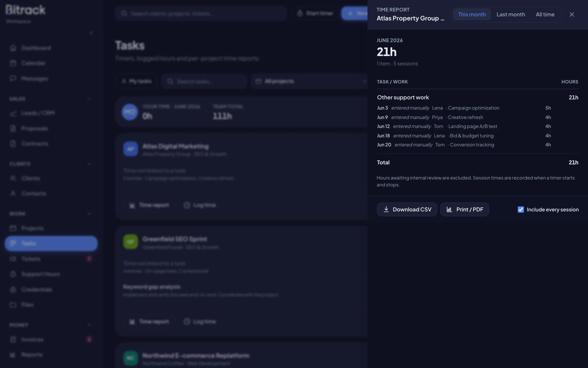Click the large 21h total heading
The width and height of the screenshot is (588, 368).
pyautogui.click(x=386, y=52)
